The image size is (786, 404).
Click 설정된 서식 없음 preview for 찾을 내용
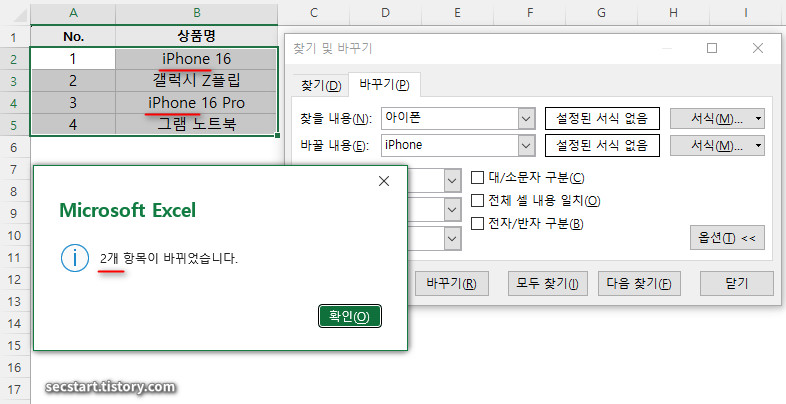602,119
